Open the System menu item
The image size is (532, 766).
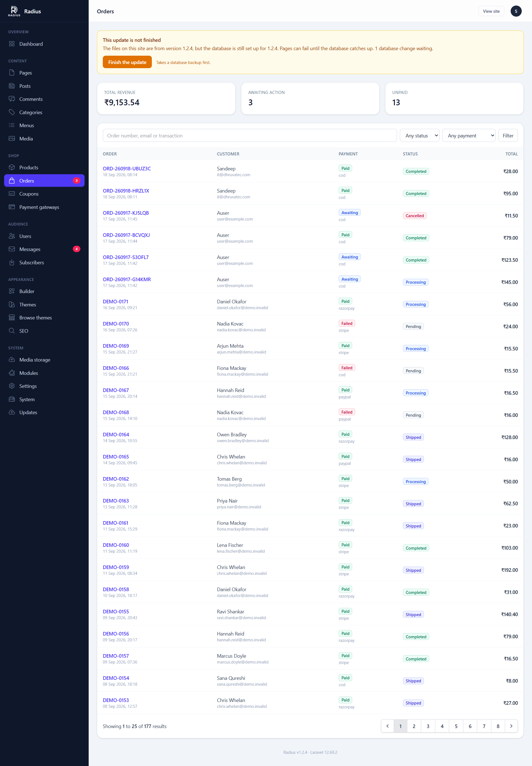[44, 399]
